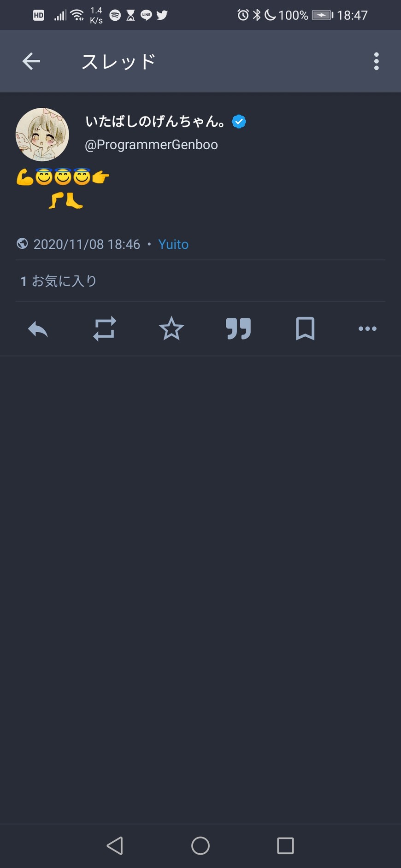Open the @ProgrammerGenboo handle
The width and height of the screenshot is (401, 868).
point(151,145)
